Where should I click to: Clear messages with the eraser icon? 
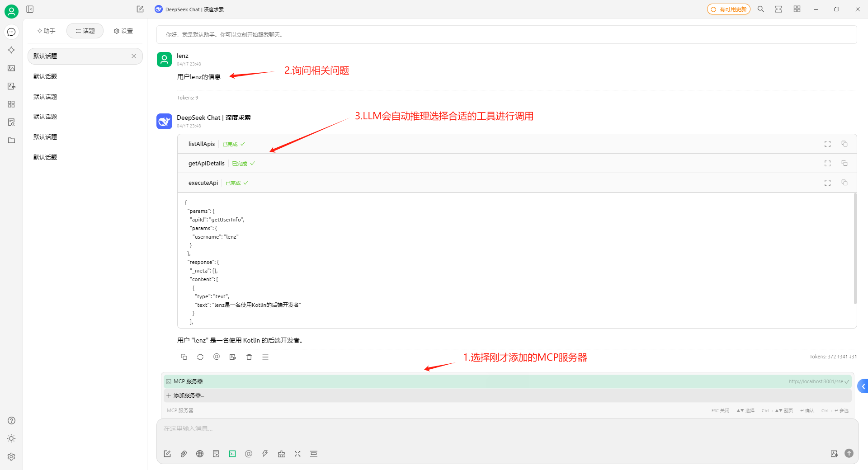pyautogui.click(x=281, y=454)
